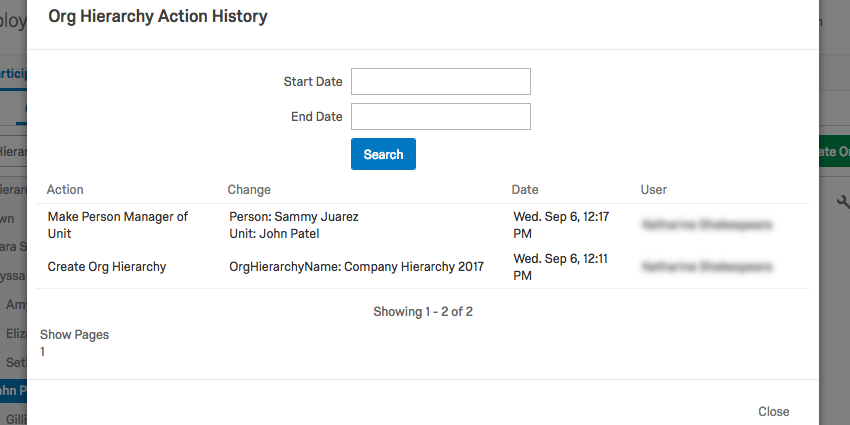Click the Date column header
This screenshot has height=425, width=850.
[x=525, y=190]
